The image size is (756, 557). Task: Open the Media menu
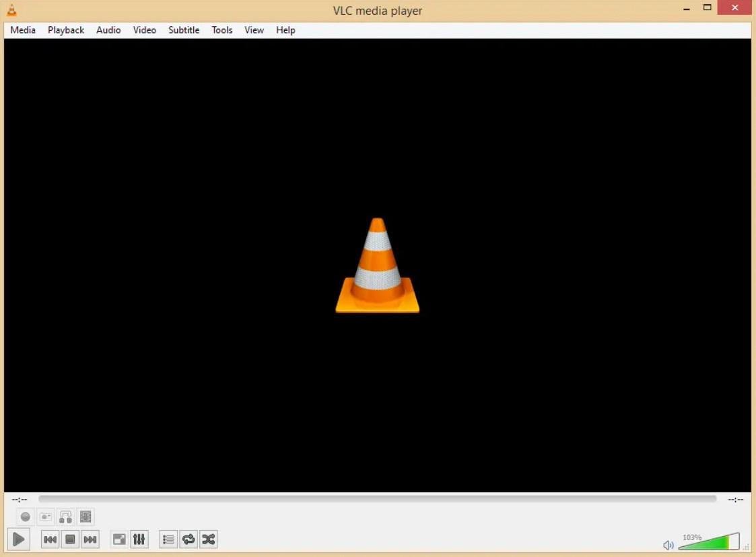22,30
